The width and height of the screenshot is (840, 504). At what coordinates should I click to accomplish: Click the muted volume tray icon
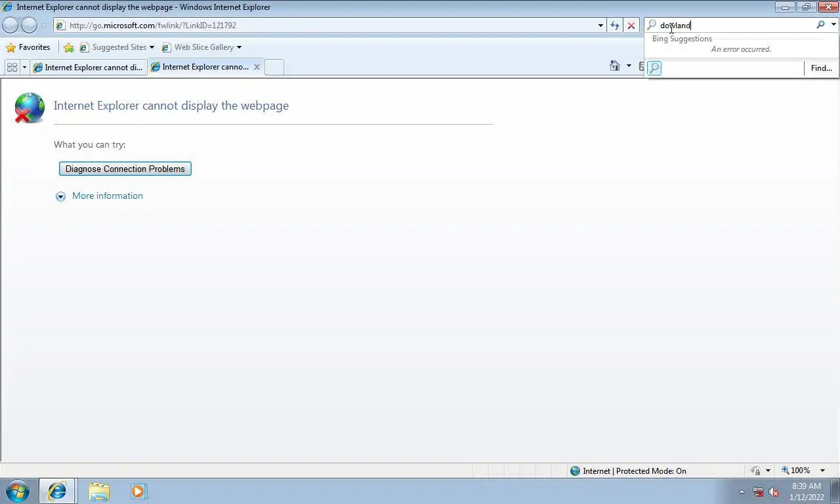(774, 492)
